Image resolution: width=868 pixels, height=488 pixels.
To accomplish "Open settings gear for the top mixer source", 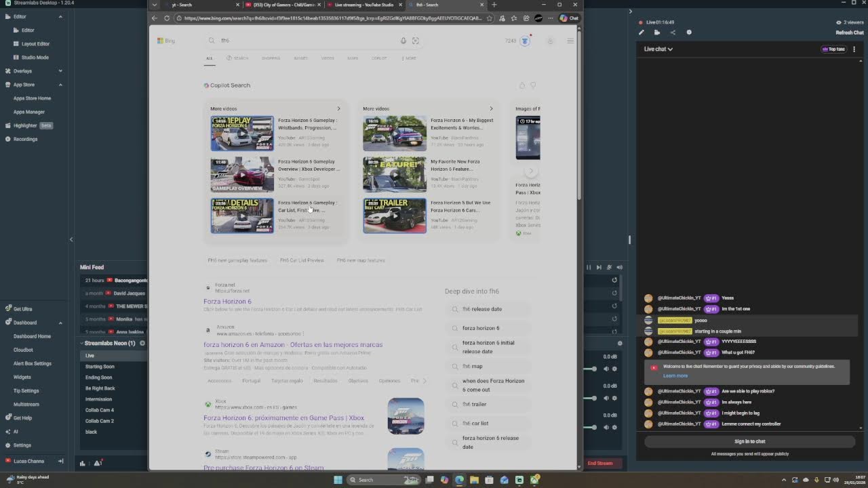I will tap(614, 369).
